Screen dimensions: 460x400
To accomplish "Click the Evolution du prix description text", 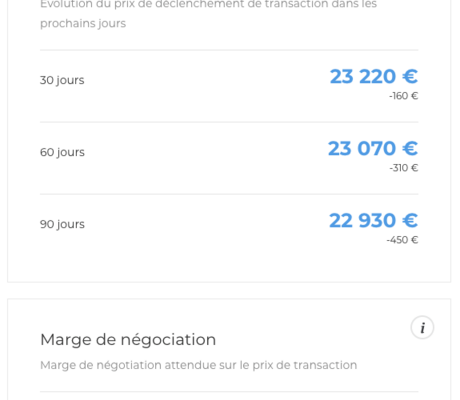I will pos(208,13).
